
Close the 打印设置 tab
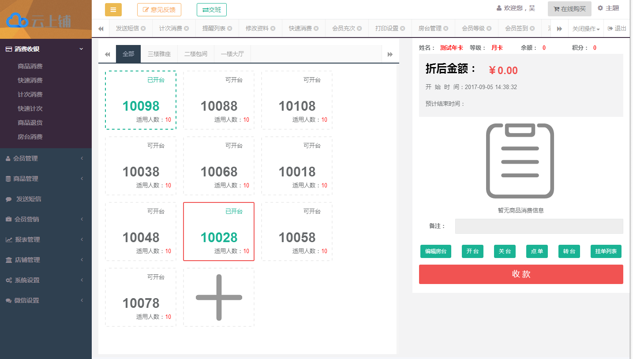pyautogui.click(x=403, y=28)
